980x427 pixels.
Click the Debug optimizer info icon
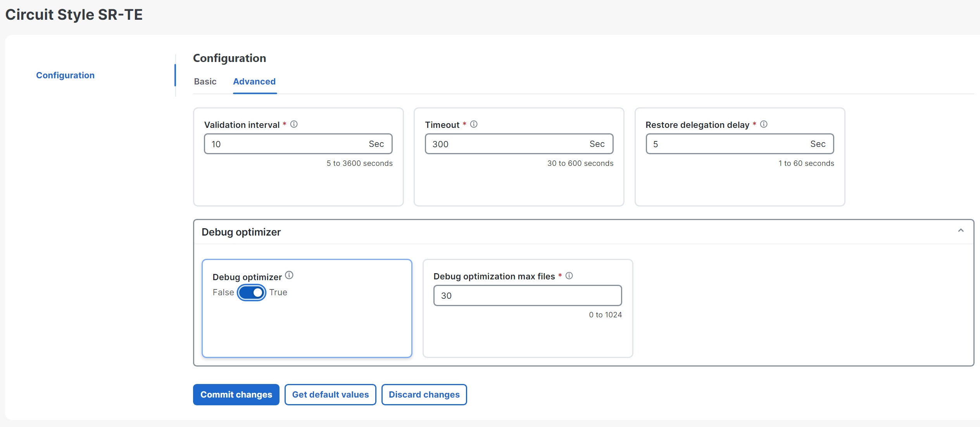289,275
